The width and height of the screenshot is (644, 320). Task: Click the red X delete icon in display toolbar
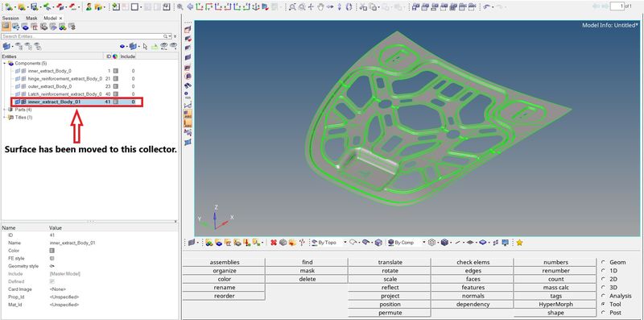click(x=274, y=243)
